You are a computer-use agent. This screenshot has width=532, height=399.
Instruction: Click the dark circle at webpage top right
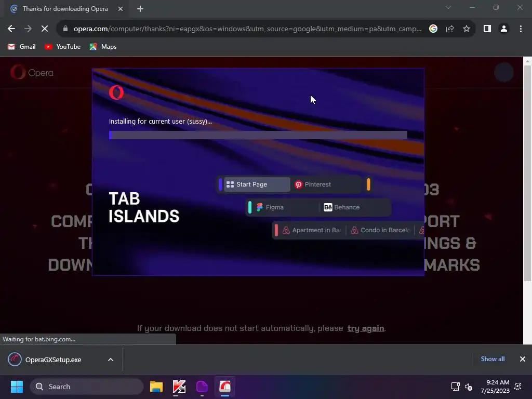(x=504, y=72)
